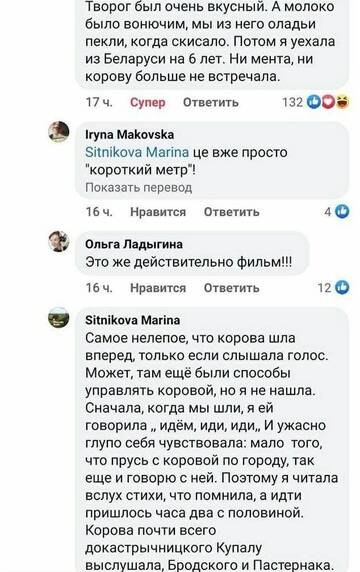The height and width of the screenshot is (572, 360).
Task: Open Sitnikova Marina author name
Action: click(132, 320)
